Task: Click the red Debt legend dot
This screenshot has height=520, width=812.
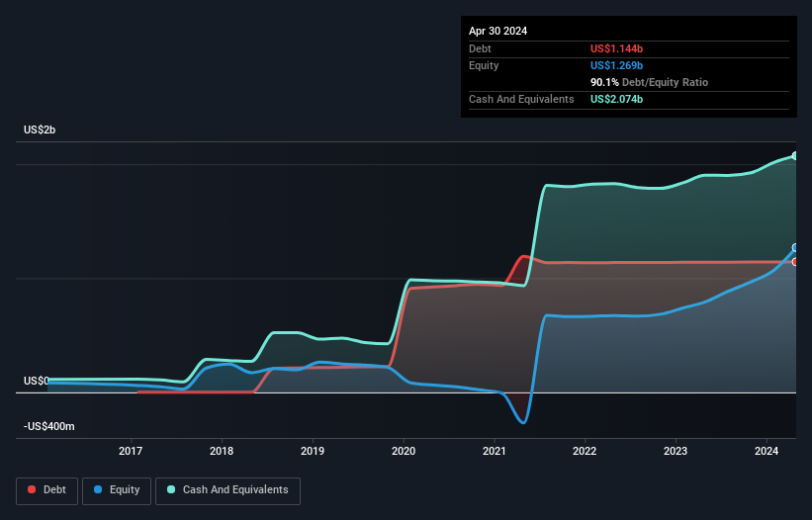Action: coord(32,489)
